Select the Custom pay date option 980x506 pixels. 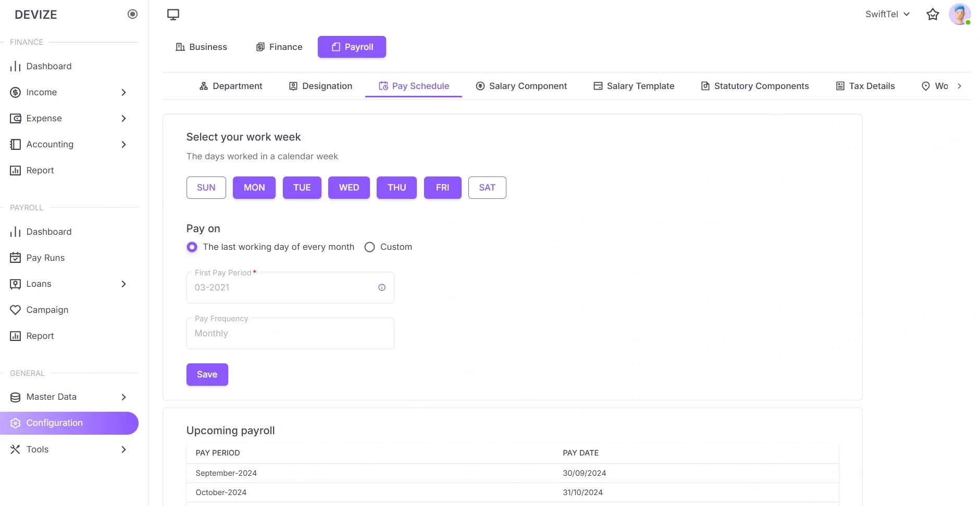(x=369, y=247)
